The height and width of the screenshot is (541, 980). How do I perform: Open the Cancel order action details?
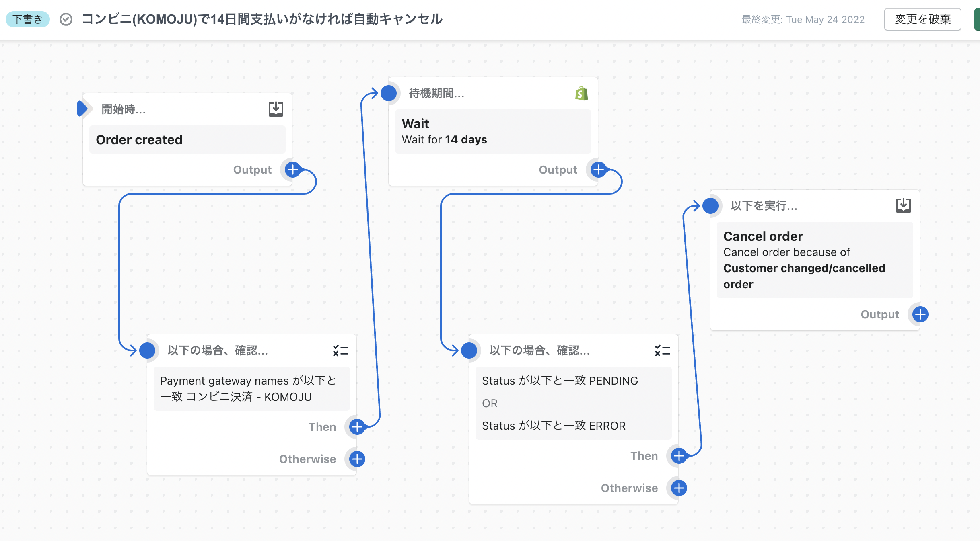(x=815, y=260)
